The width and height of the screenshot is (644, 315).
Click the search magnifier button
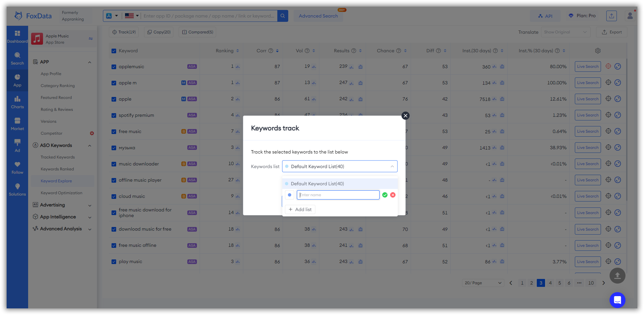[283, 16]
